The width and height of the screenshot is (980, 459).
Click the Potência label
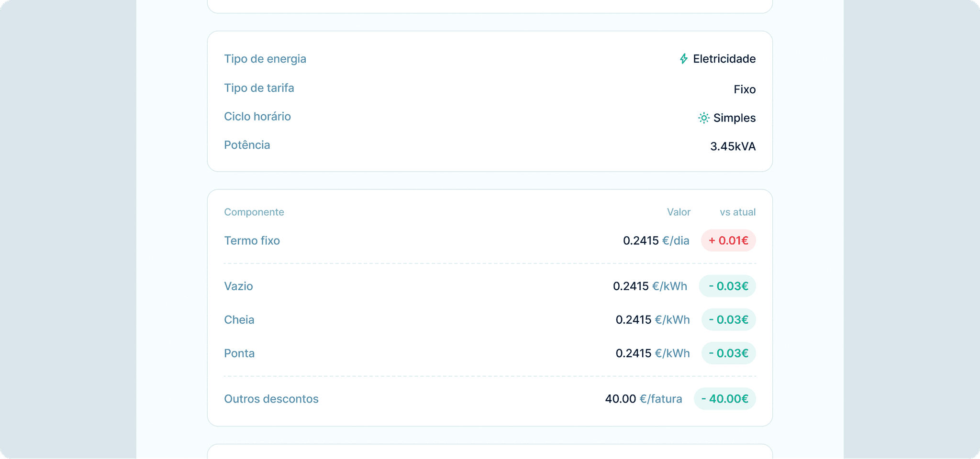pyautogui.click(x=247, y=145)
